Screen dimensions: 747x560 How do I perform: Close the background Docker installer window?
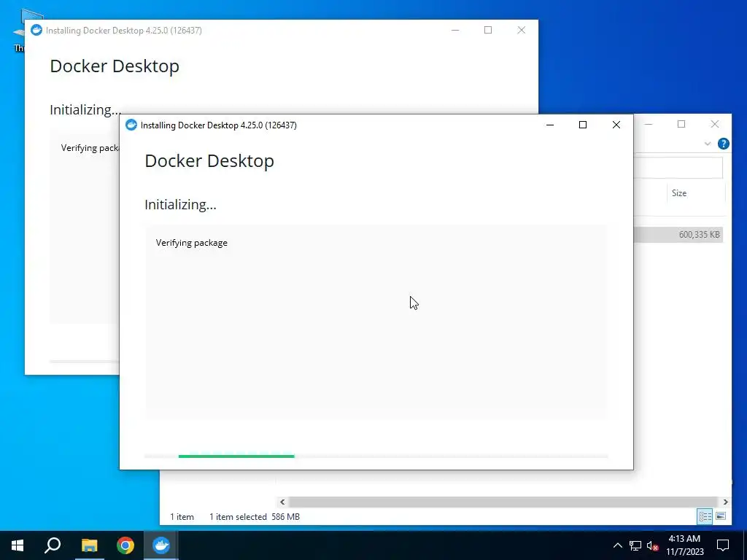coord(521,30)
